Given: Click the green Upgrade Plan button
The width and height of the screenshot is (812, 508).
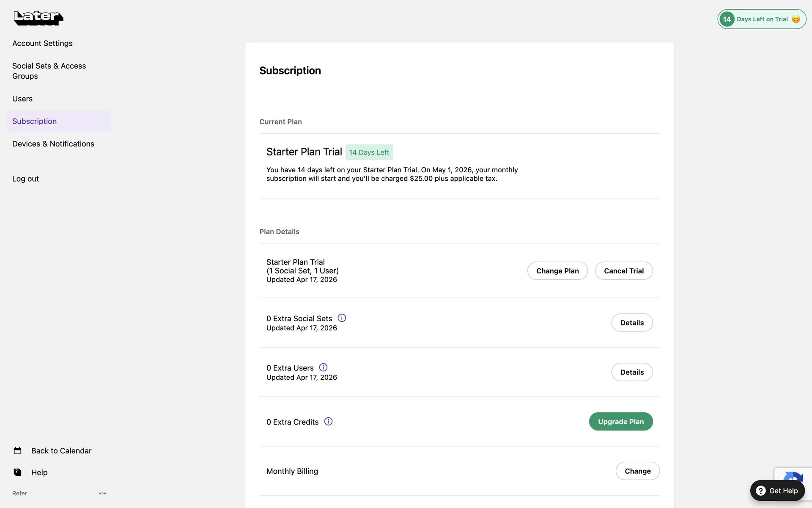Looking at the screenshot, I should pyautogui.click(x=621, y=422).
